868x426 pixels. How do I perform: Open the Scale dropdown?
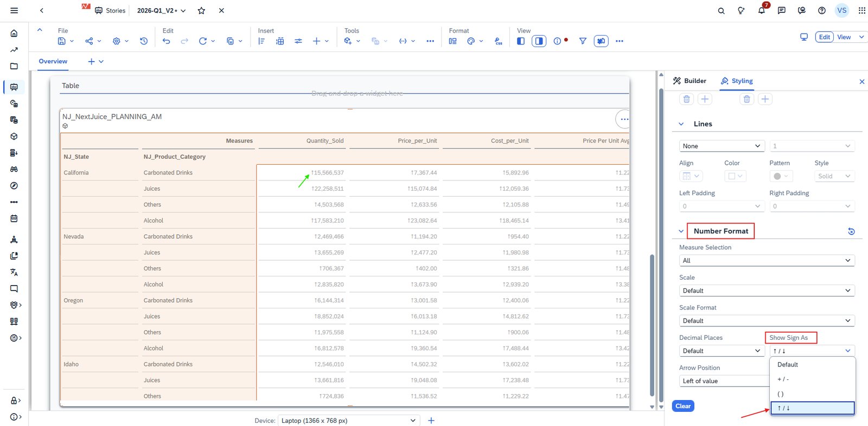tap(767, 291)
